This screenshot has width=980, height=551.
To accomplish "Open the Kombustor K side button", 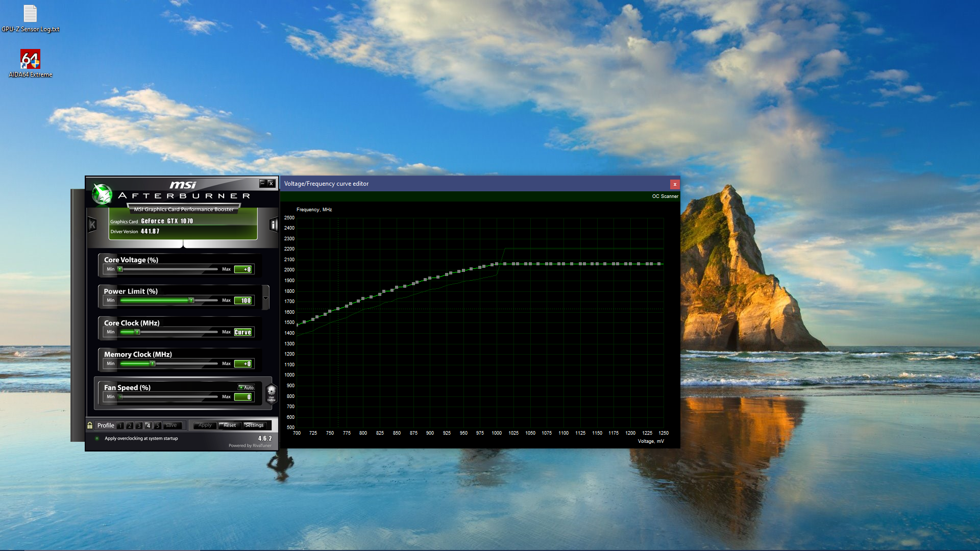I will [92, 224].
